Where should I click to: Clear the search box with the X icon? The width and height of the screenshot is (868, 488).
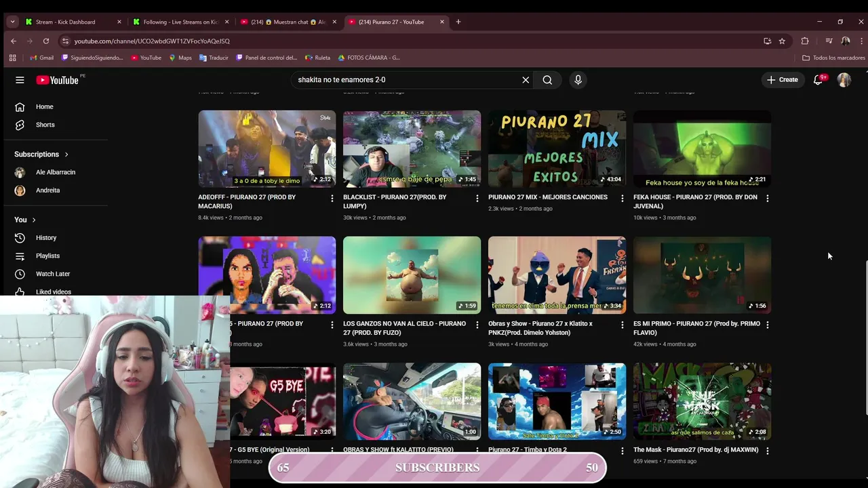(x=526, y=80)
